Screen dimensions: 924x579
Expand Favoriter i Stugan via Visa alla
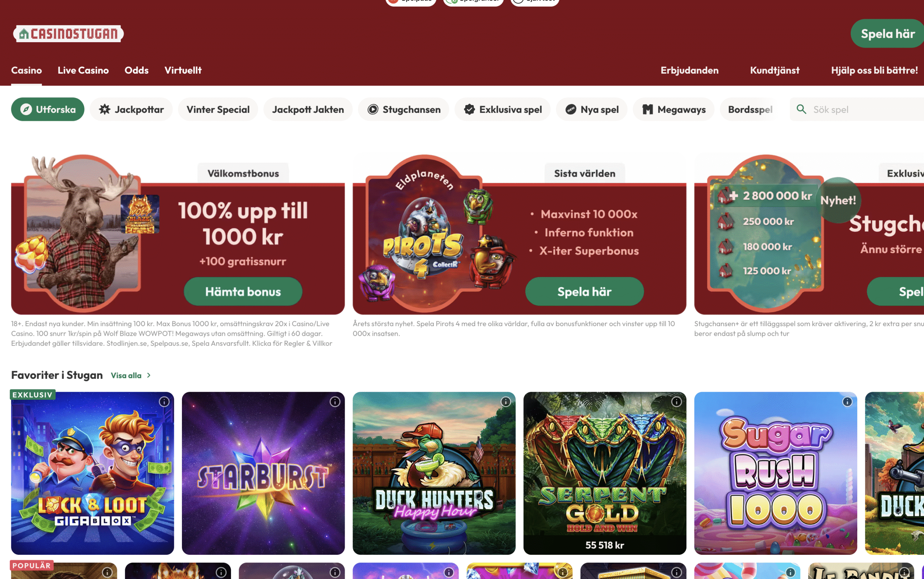[131, 376]
